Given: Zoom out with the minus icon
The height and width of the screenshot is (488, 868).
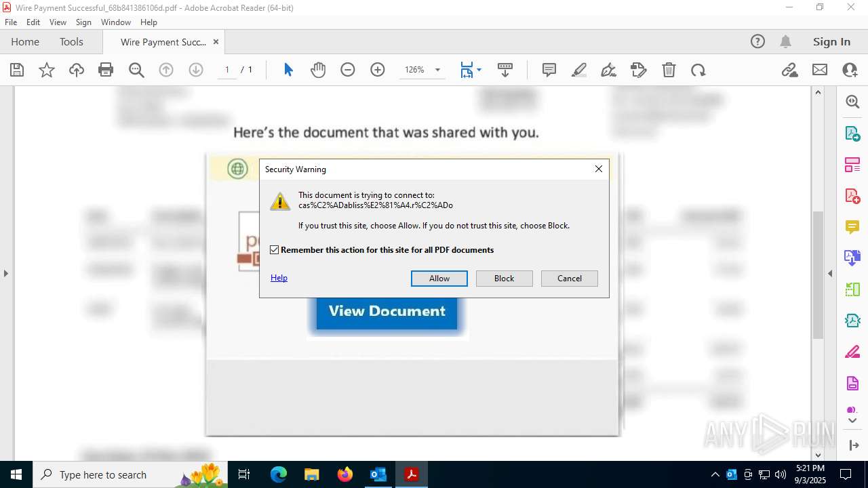Looking at the screenshot, I should tap(348, 70).
